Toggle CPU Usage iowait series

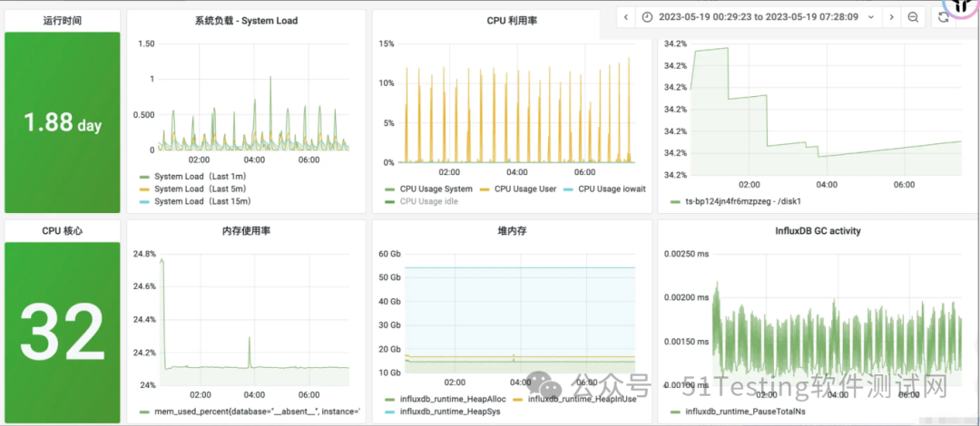tap(612, 189)
